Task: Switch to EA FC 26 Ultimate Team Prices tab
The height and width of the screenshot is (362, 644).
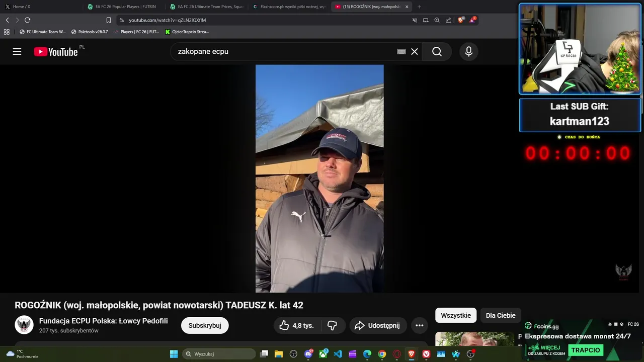Action: tap(207, 7)
